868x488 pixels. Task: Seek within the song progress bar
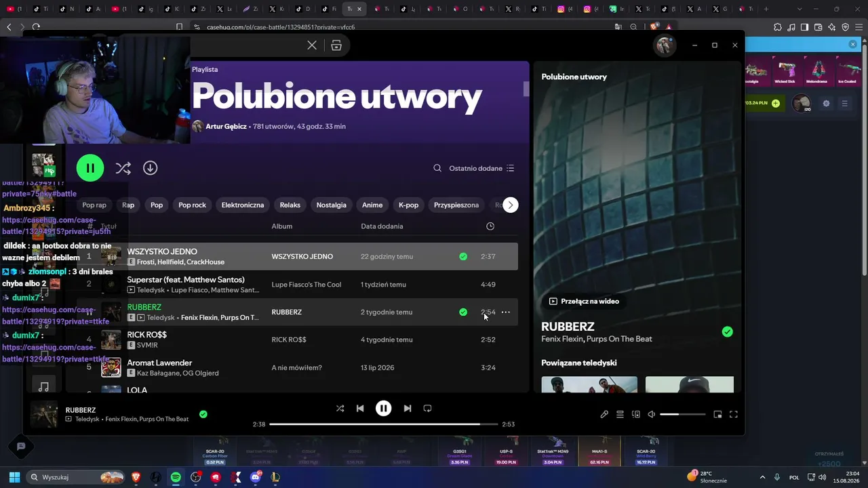(384, 424)
